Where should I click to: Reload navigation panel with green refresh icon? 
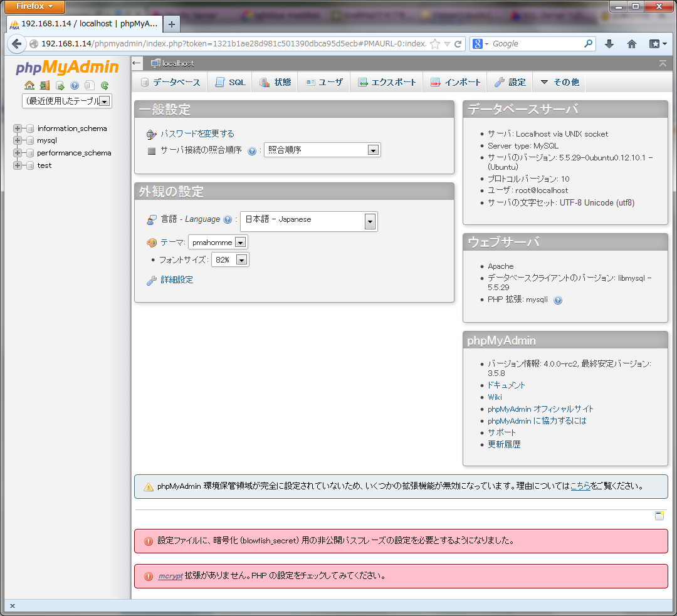[x=105, y=85]
